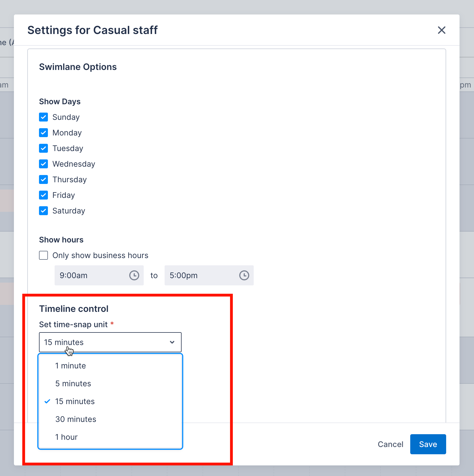Screen dimensions: 474x476
Task: Click the 9:00am start time field
Action: 84,275
